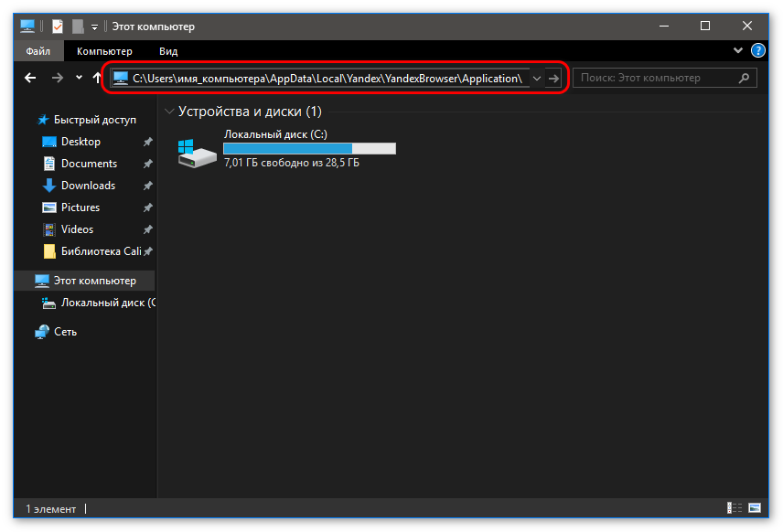Click the Back navigation arrow
The width and height of the screenshot is (783, 532).
[x=30, y=79]
